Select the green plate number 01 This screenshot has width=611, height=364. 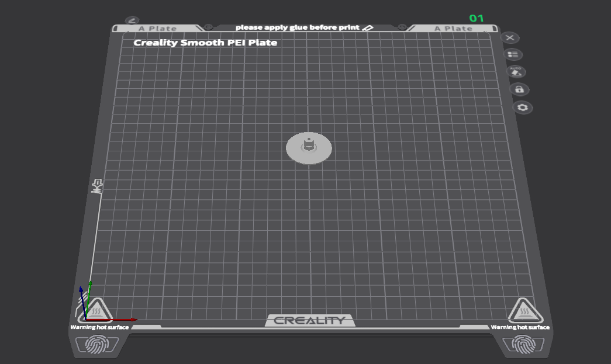(x=476, y=18)
